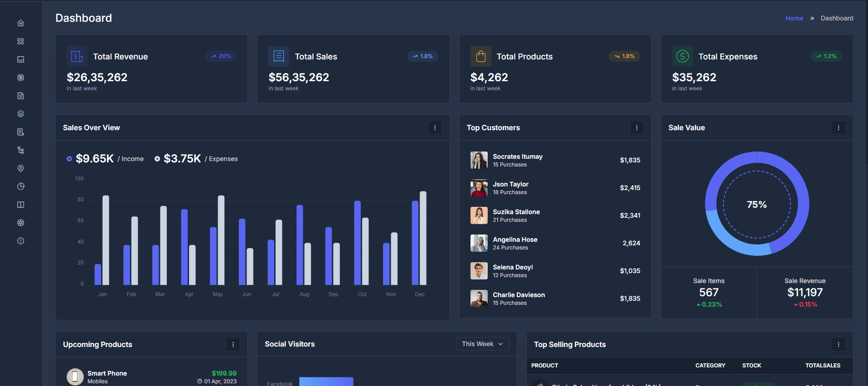Open the inbox tray sidebar icon
Image resolution: width=868 pixels, height=386 pixels.
tap(20, 59)
